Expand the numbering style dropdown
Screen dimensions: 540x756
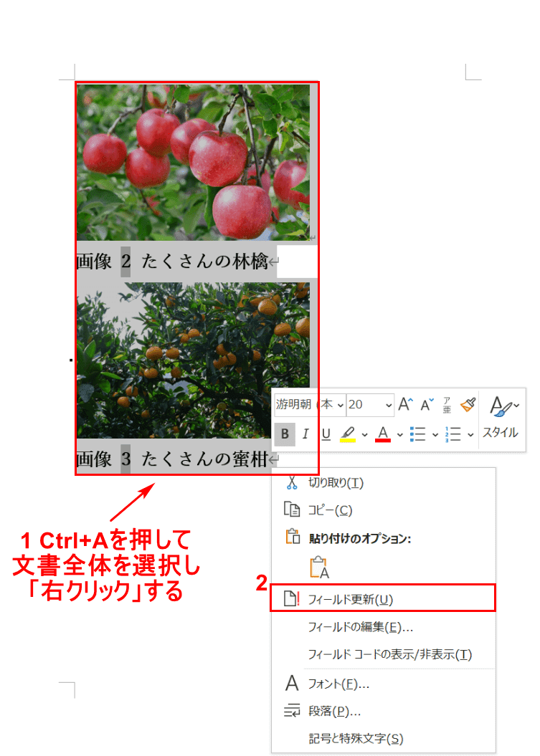click(470, 434)
